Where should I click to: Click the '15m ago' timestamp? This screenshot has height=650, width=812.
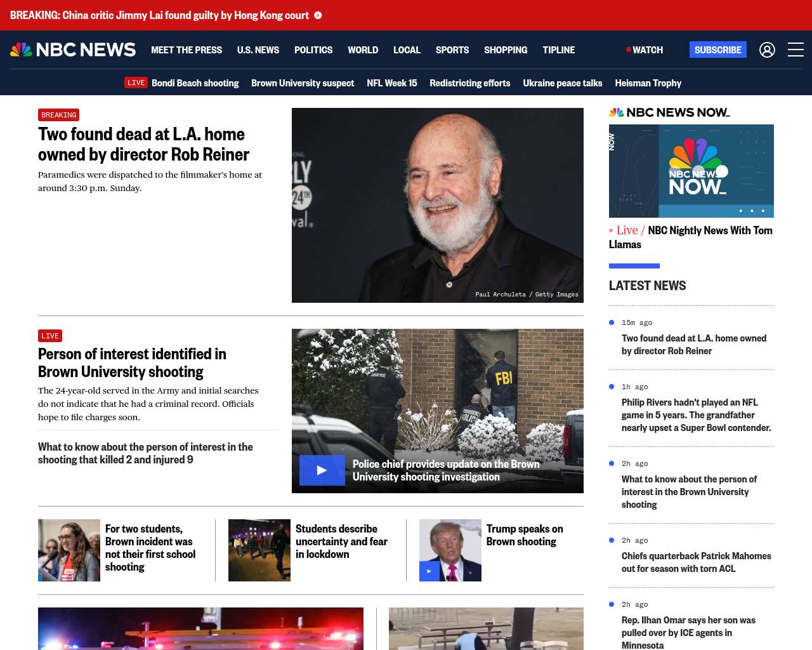[637, 322]
